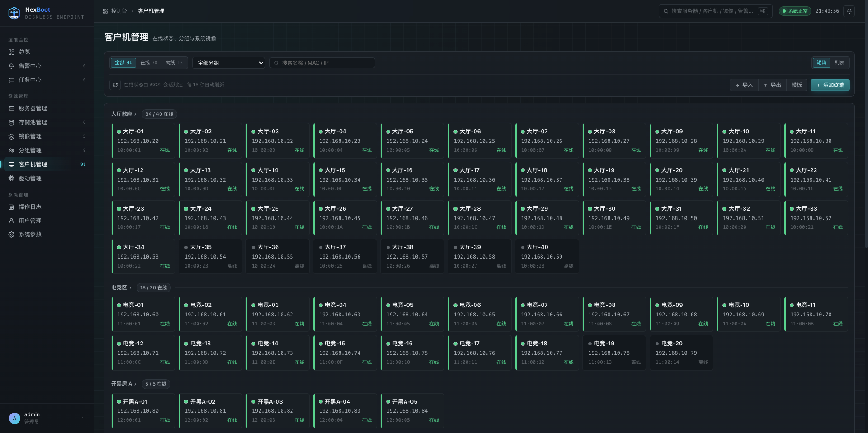Filter by 在线 78 tab
868x433 pixels.
pyautogui.click(x=149, y=63)
